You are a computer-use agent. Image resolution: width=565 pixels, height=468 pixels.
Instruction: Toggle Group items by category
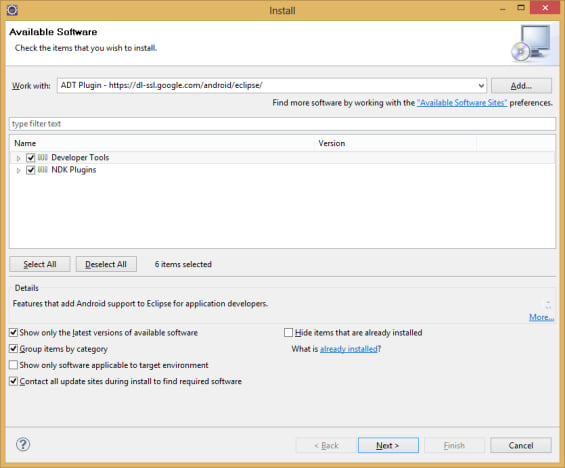coord(13,349)
